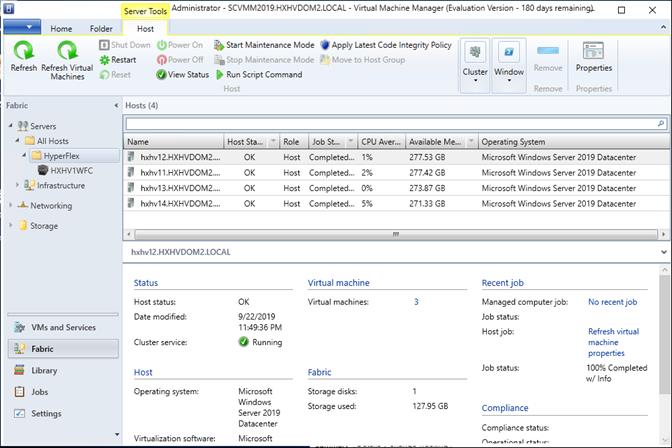Run Script Command on the host

258,75
